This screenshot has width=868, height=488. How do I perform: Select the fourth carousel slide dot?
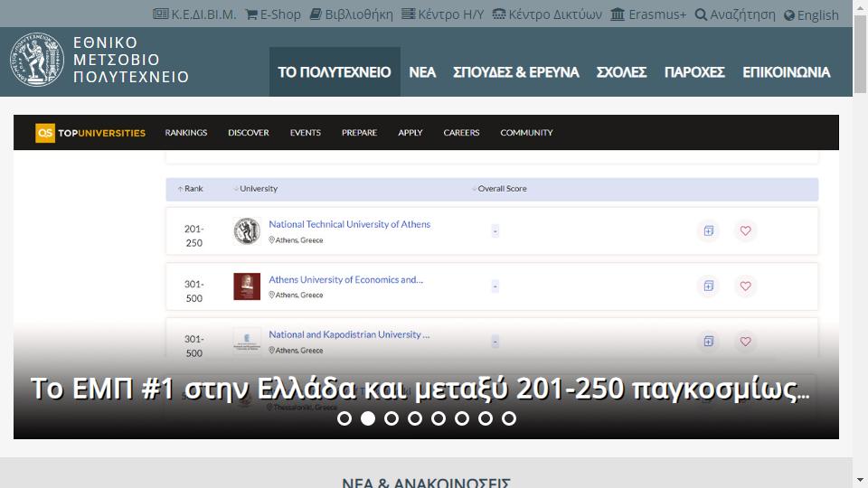click(415, 418)
